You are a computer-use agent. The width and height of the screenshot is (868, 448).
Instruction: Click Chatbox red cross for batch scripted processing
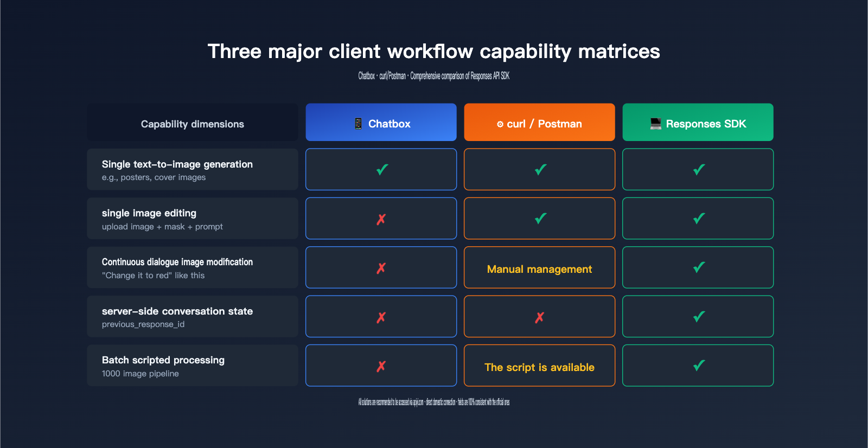(381, 366)
